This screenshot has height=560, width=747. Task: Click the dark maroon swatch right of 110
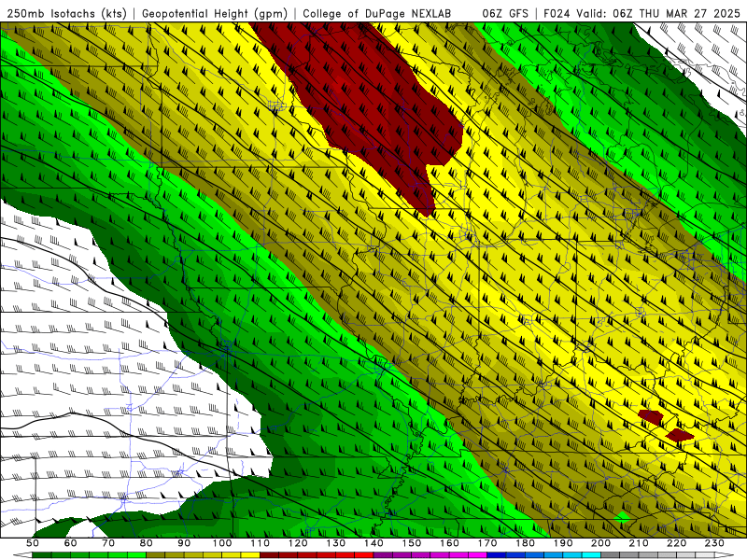point(269,555)
